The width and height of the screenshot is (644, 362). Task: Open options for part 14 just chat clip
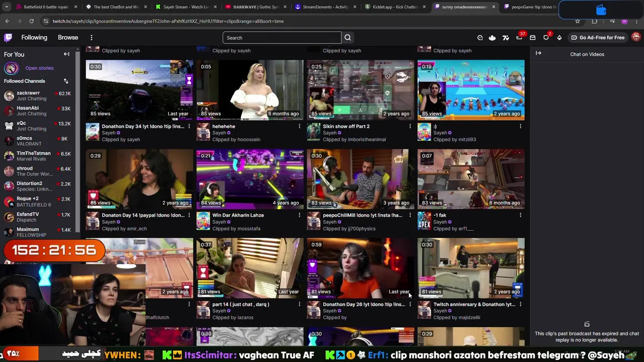click(x=299, y=304)
